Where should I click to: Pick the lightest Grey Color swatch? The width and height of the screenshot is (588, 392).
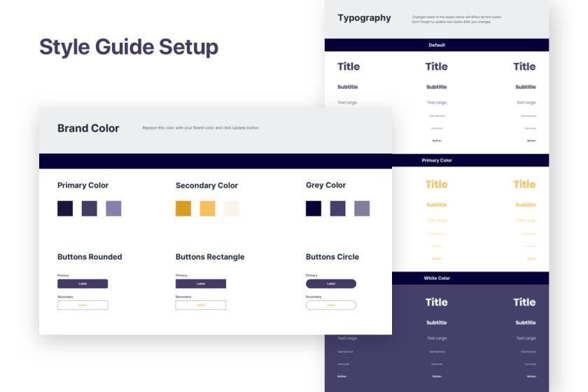pyautogui.click(x=362, y=209)
